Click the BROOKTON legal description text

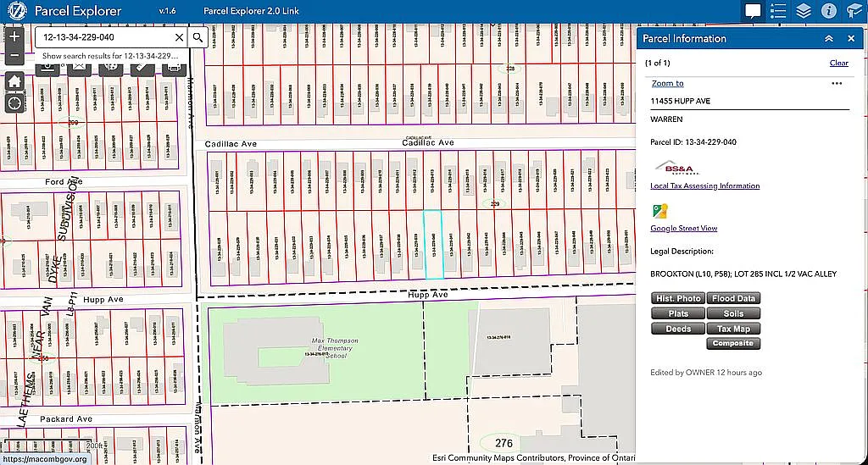point(743,274)
